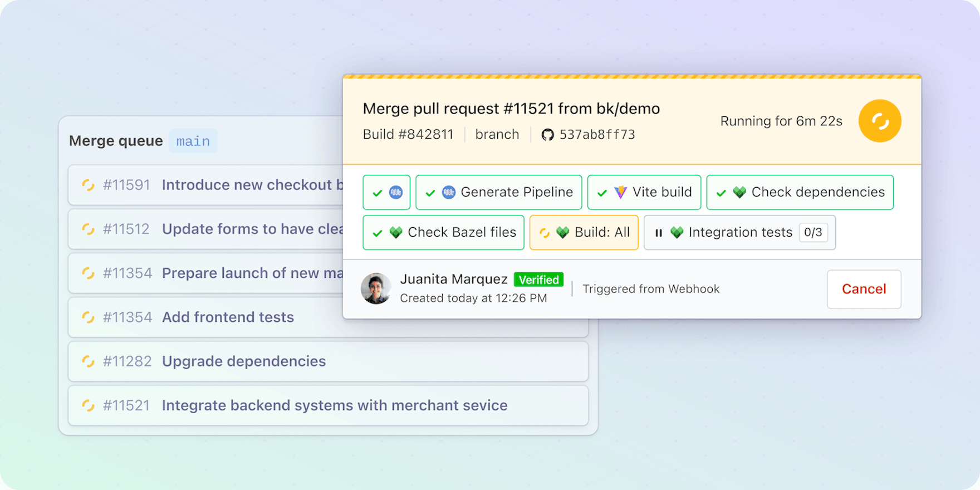The width and height of the screenshot is (980, 490).
Task: Open Integrate backend systems with merchant service
Action: pos(334,405)
